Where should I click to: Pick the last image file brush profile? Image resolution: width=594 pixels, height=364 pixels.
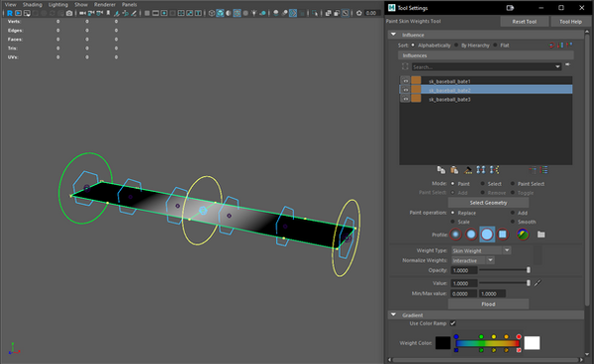pos(523,234)
